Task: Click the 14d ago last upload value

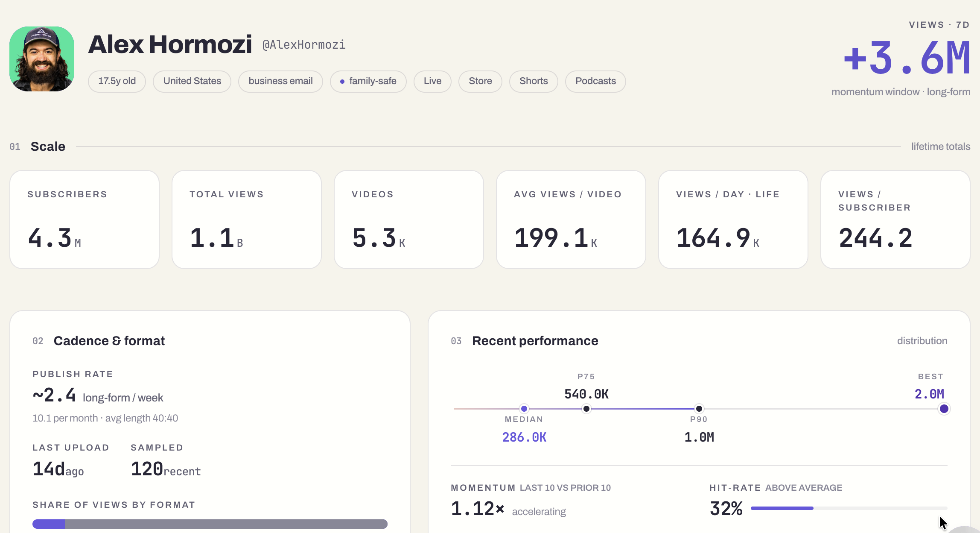Action: coord(58,469)
